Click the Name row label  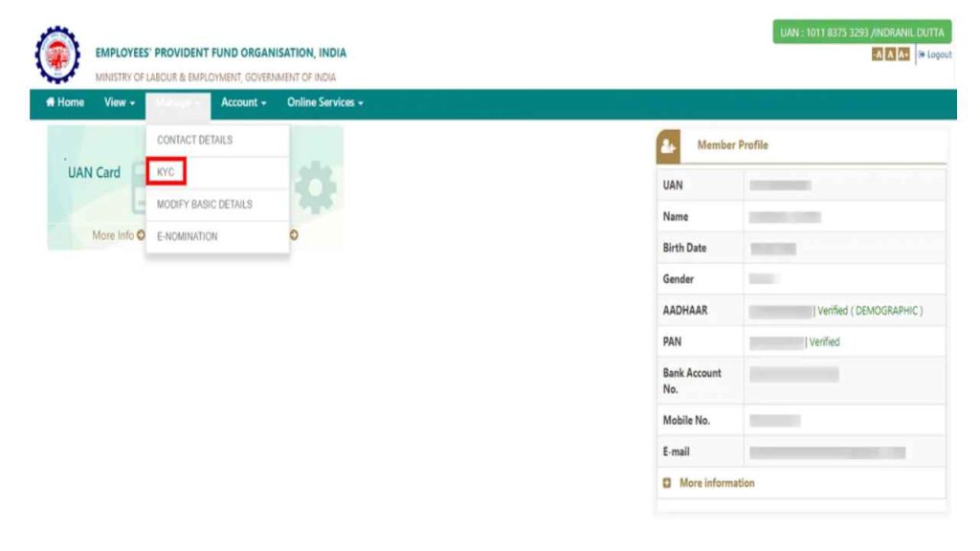[x=675, y=216]
